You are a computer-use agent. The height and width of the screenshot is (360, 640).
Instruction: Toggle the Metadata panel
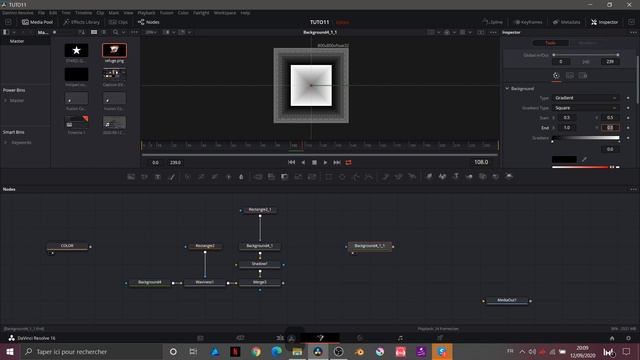(x=566, y=22)
